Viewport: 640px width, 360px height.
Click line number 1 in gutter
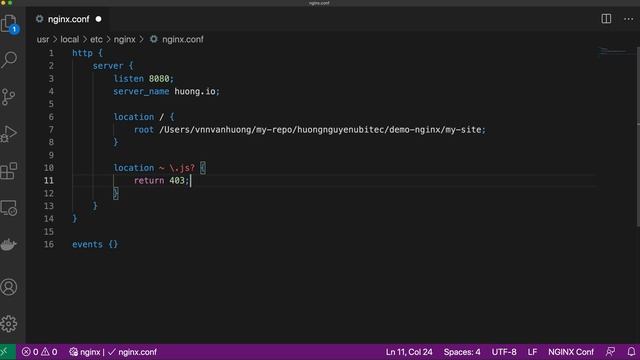click(x=51, y=53)
